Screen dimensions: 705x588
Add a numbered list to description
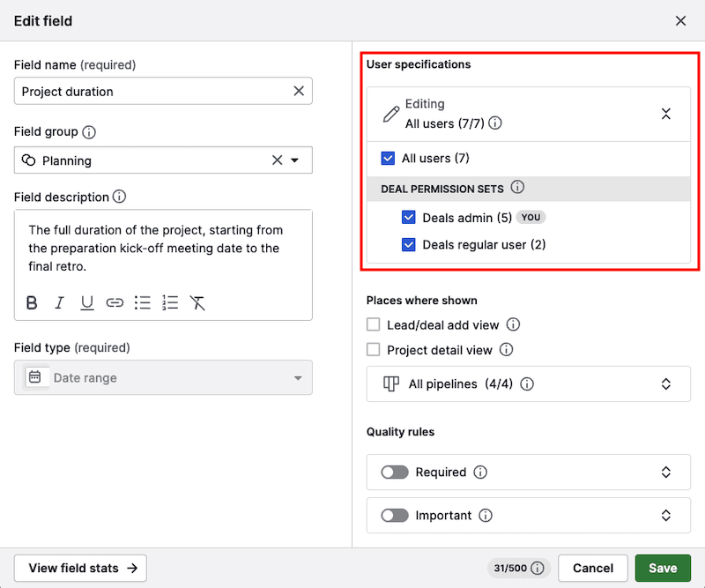[x=170, y=303]
